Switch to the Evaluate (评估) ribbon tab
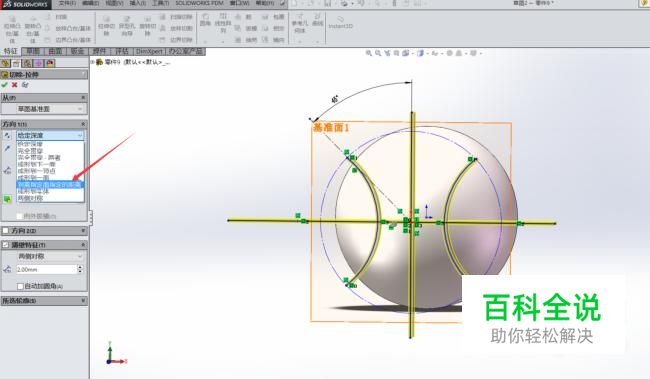 (x=122, y=51)
